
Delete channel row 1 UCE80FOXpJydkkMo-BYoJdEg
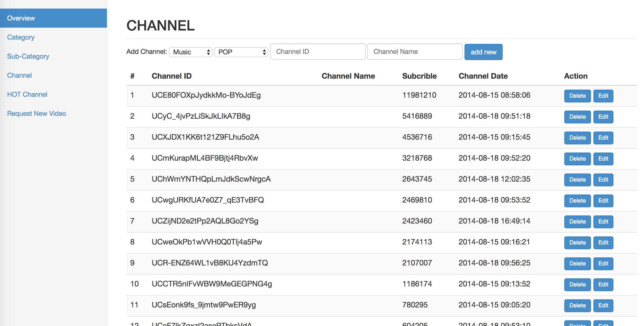577,96
